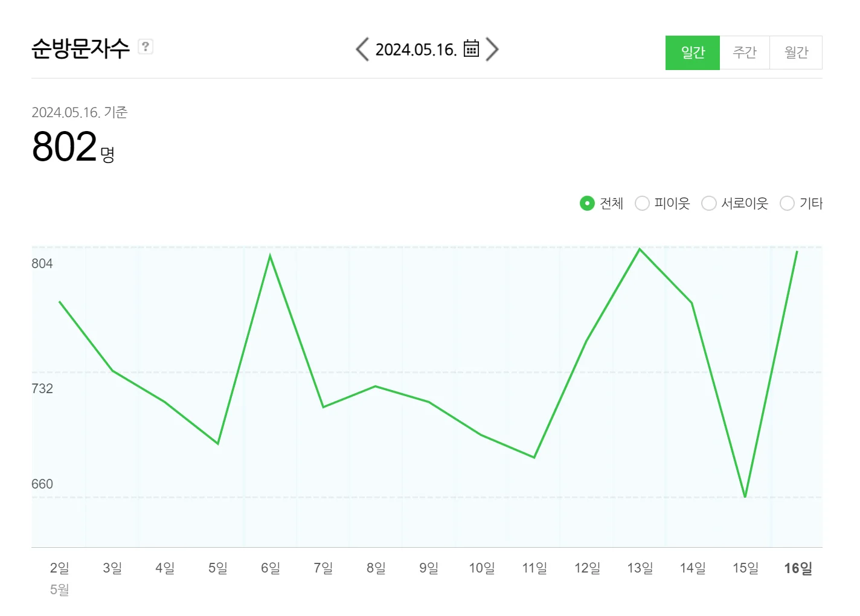This screenshot has width=860, height=616.
Task: Click the 2일 data point on the chart
Action: click(x=59, y=301)
